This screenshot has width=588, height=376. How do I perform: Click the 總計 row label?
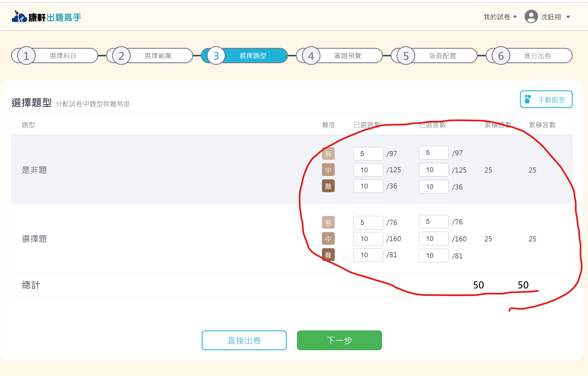point(31,285)
